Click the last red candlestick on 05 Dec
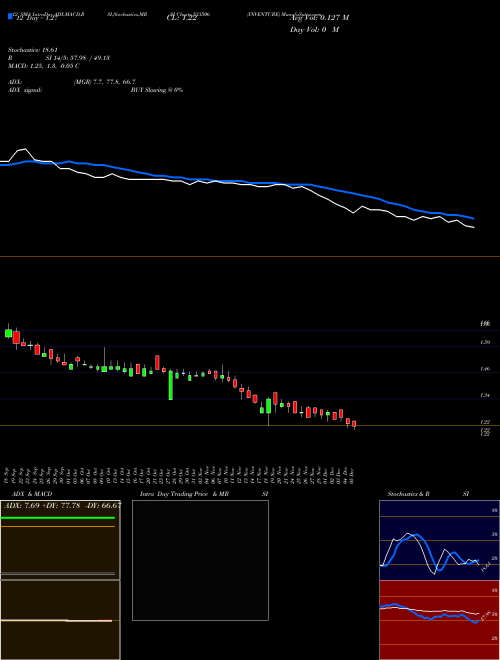The image size is (500, 660). [x=354, y=424]
